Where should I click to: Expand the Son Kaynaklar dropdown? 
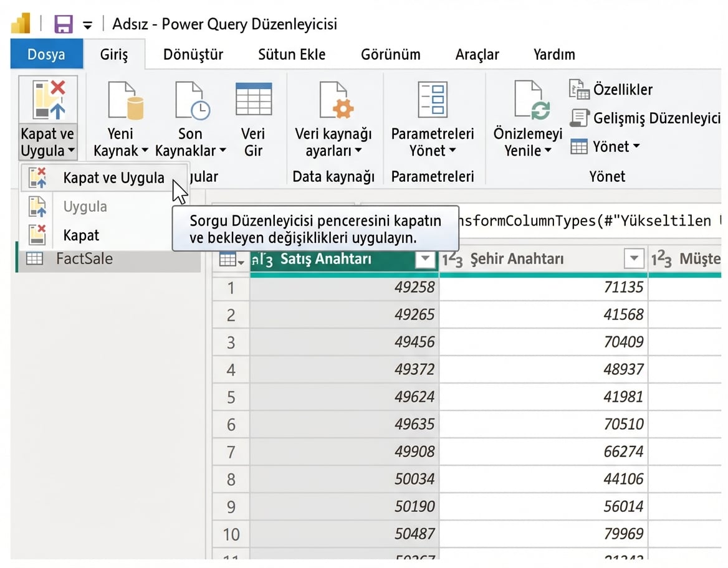(x=223, y=150)
